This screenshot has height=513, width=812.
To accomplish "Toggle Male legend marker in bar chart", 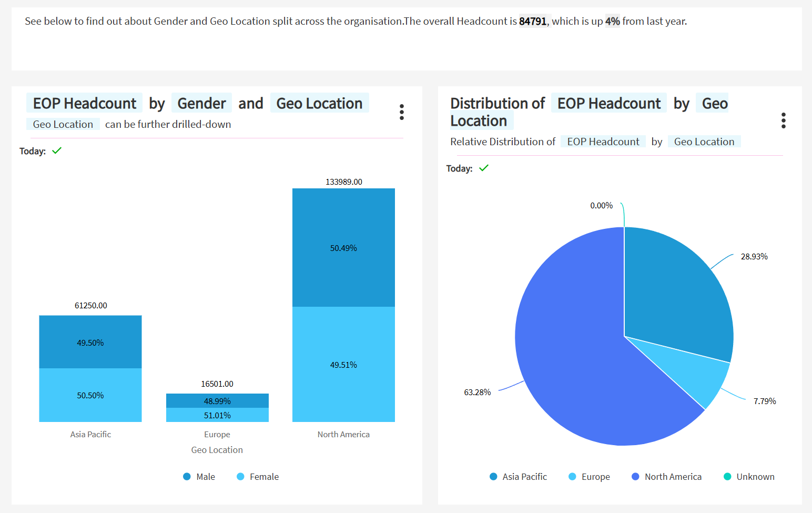I will pyautogui.click(x=187, y=477).
